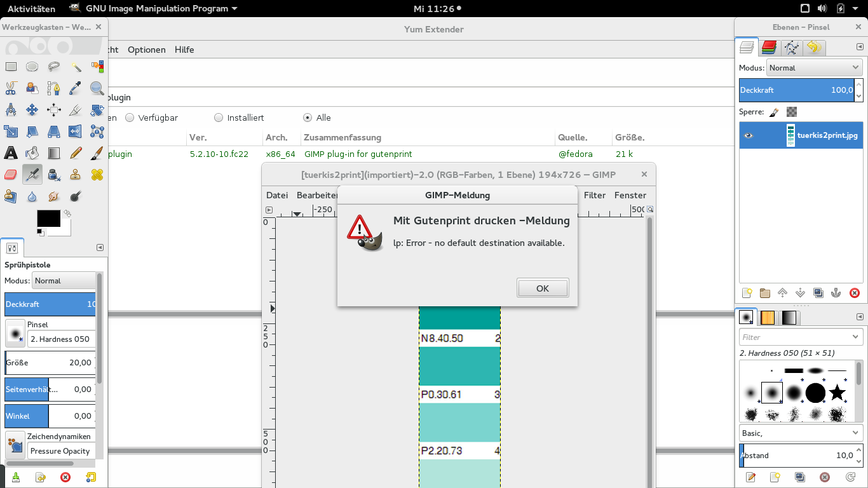This screenshot has height=488, width=868.
Task: Click the Größe. column header
Action: pos(630,137)
